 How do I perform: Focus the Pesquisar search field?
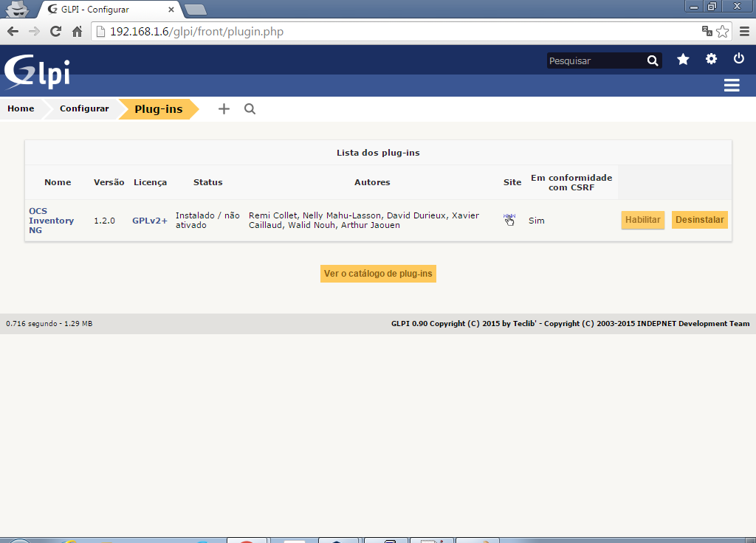[597, 60]
